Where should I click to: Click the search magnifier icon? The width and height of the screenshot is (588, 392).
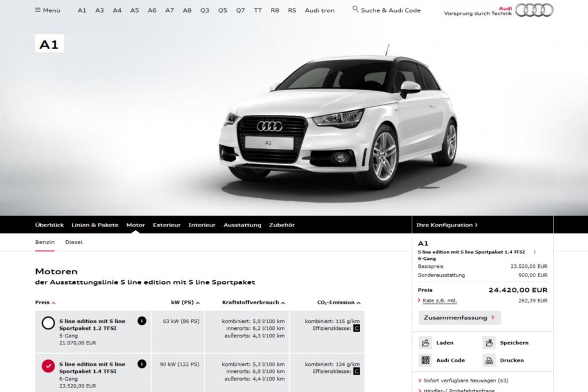tap(355, 9)
